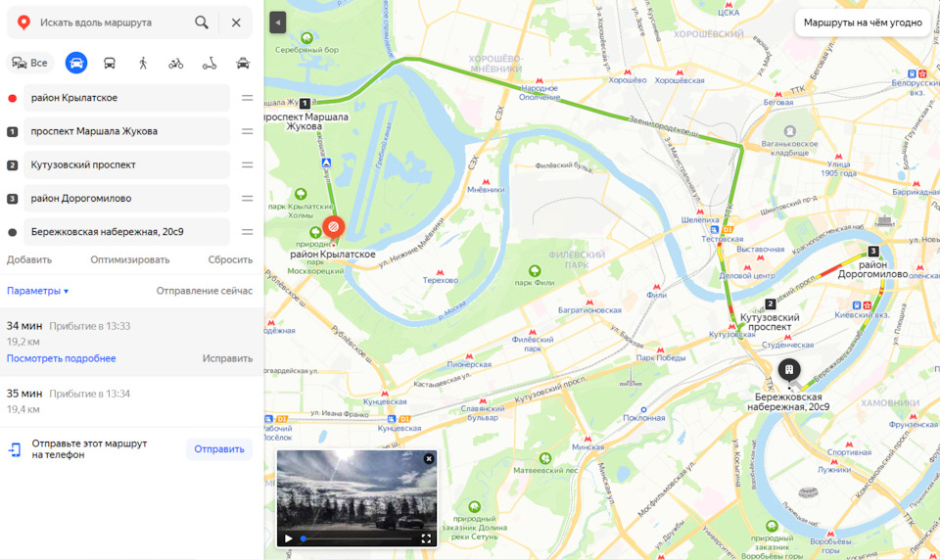
Task: Open 'Посмотреть подробнее' route details link
Action: pyautogui.click(x=61, y=358)
